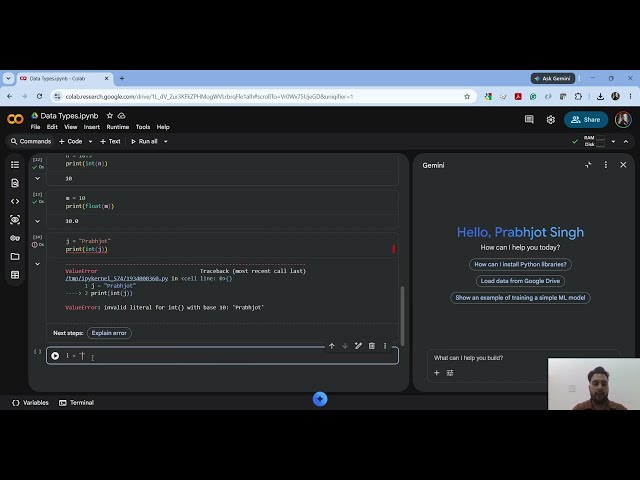Click the Ask Gemini browser button
The image size is (640, 480).
coord(553,78)
